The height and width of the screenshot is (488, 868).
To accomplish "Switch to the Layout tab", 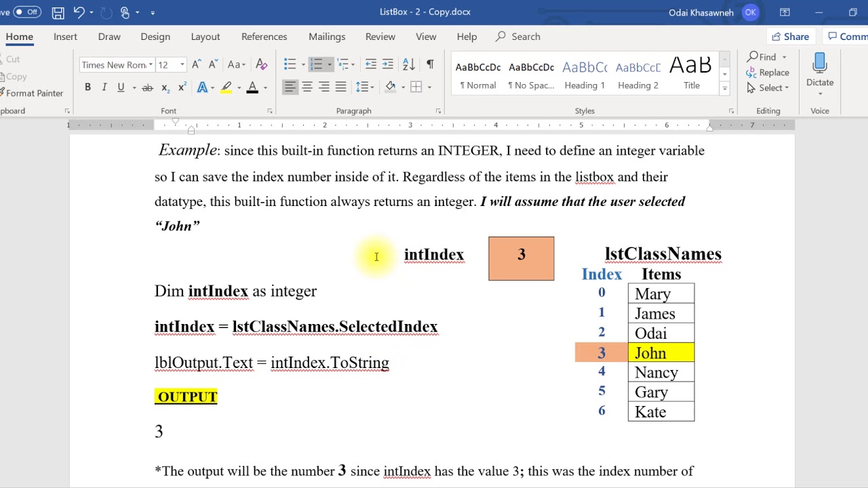I will pos(205,37).
